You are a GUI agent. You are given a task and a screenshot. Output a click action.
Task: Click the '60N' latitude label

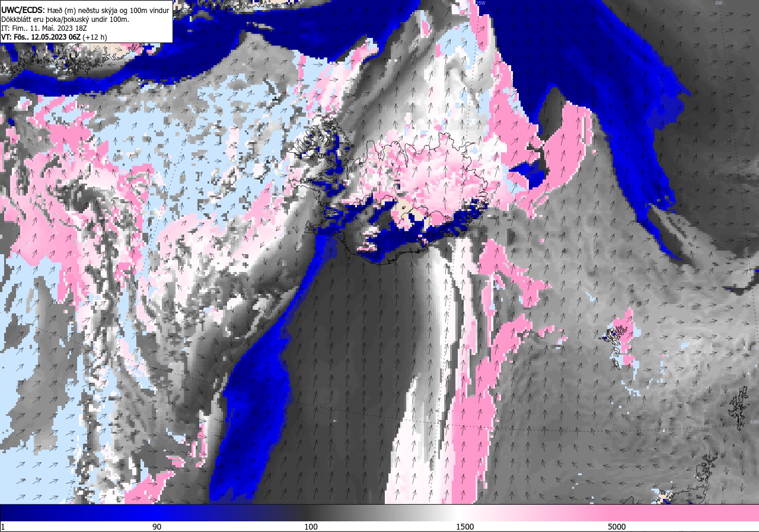(x=754, y=422)
